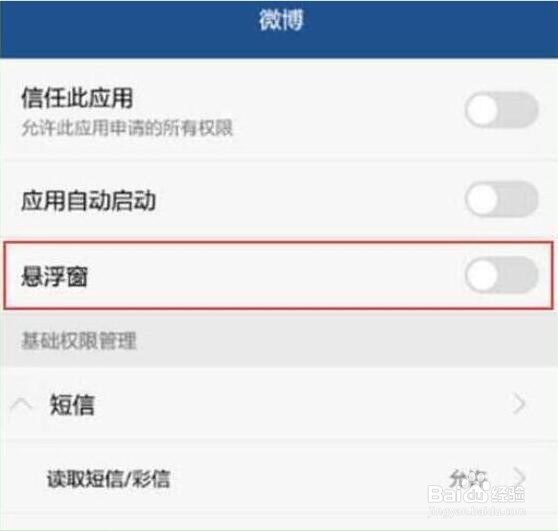
Task: Tap the 短信 category label
Action: (72, 405)
